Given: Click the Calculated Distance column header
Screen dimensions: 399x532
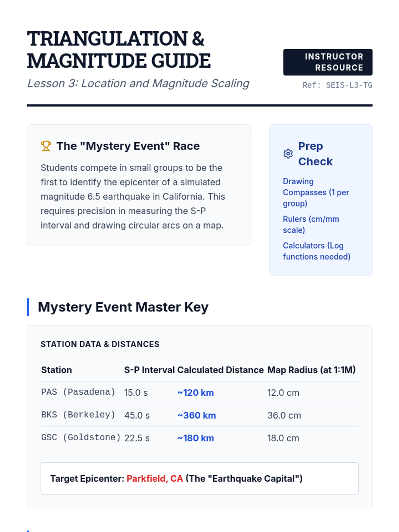Looking at the screenshot, I should 220,370.
